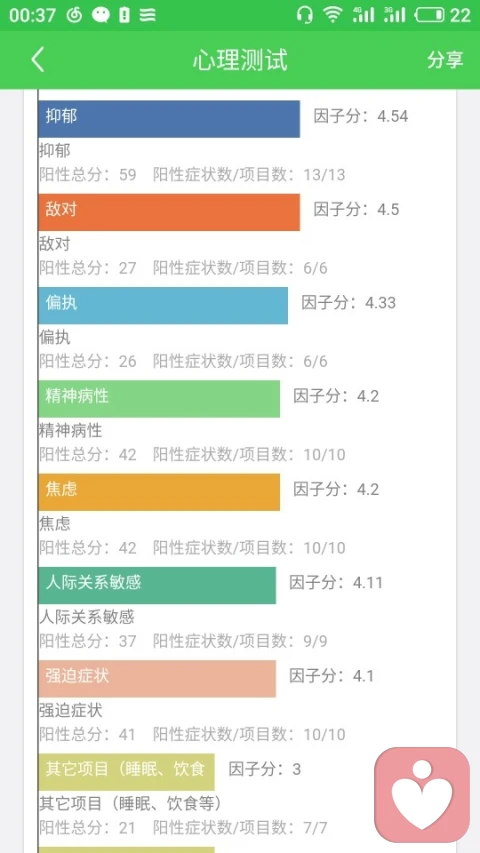The image size is (480, 853).
Task: Tap the pink heart floating icon
Action: 422,794
